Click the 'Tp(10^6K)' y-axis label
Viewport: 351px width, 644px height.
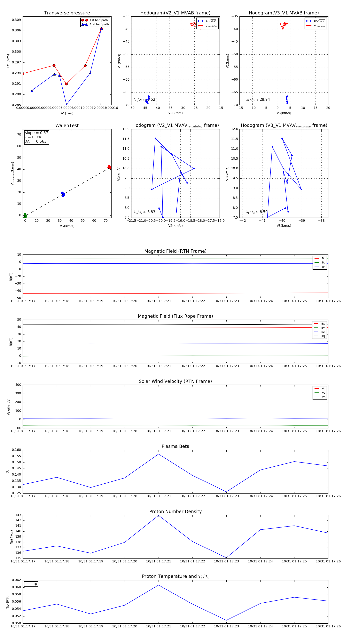click(x=8, y=602)
